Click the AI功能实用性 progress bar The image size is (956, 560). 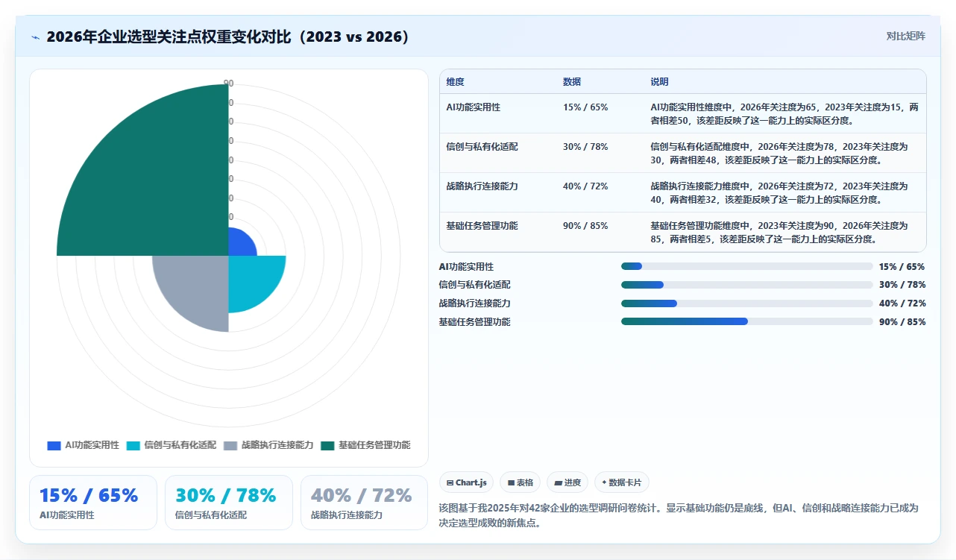[746, 266]
